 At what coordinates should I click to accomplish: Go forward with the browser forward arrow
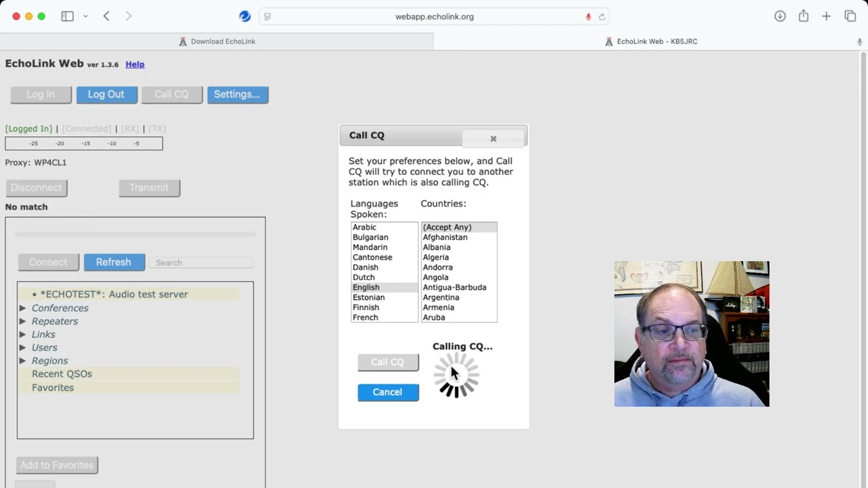coord(128,16)
